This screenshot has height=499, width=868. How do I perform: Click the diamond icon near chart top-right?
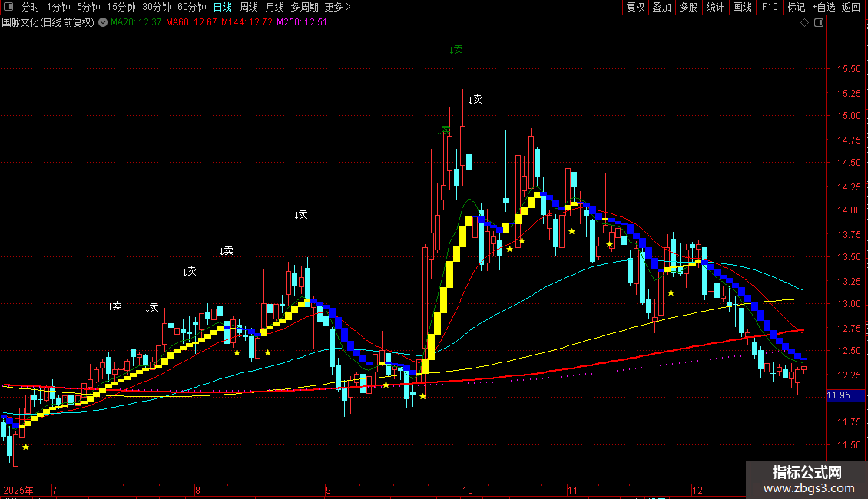(804, 23)
